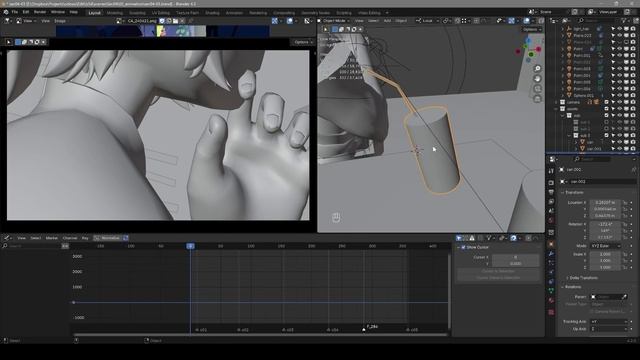Open the orange Object properties tab
The image size is (640, 360).
551,244
